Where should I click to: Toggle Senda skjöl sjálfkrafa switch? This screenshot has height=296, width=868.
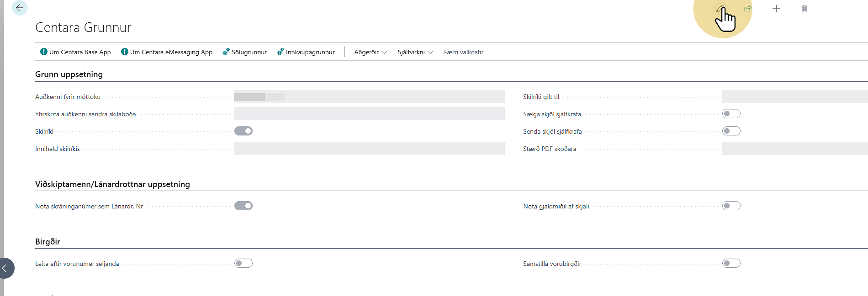731,131
